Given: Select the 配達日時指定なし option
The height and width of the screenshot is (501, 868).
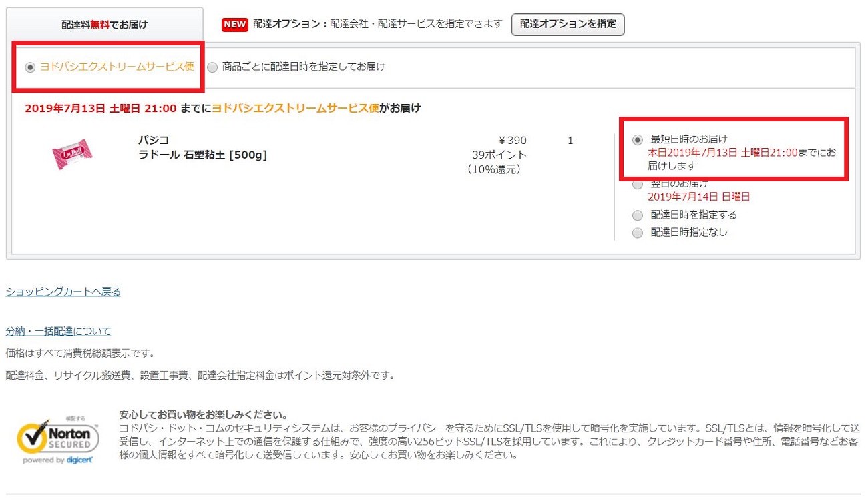Looking at the screenshot, I should click(x=638, y=233).
